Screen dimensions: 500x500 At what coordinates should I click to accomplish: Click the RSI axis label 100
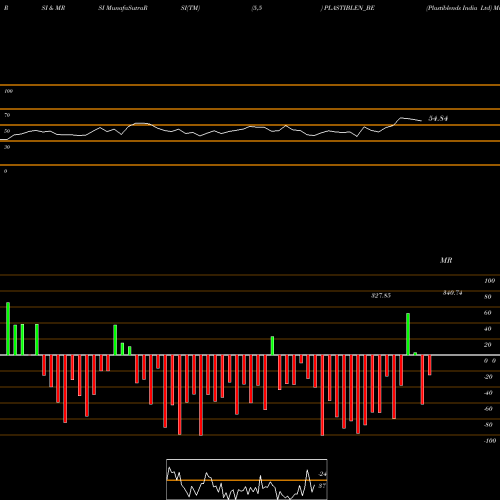(8, 91)
